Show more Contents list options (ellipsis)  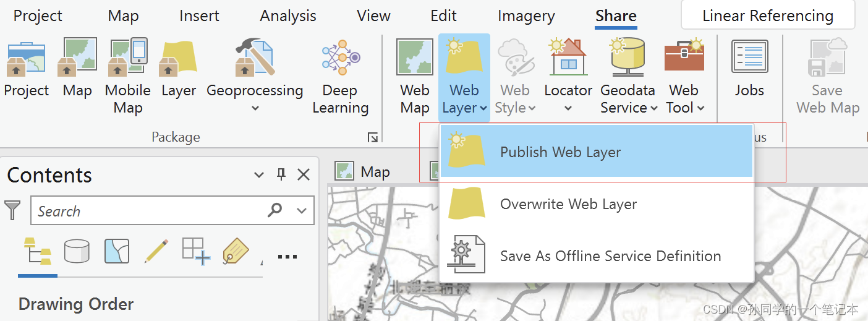pyautogui.click(x=287, y=257)
